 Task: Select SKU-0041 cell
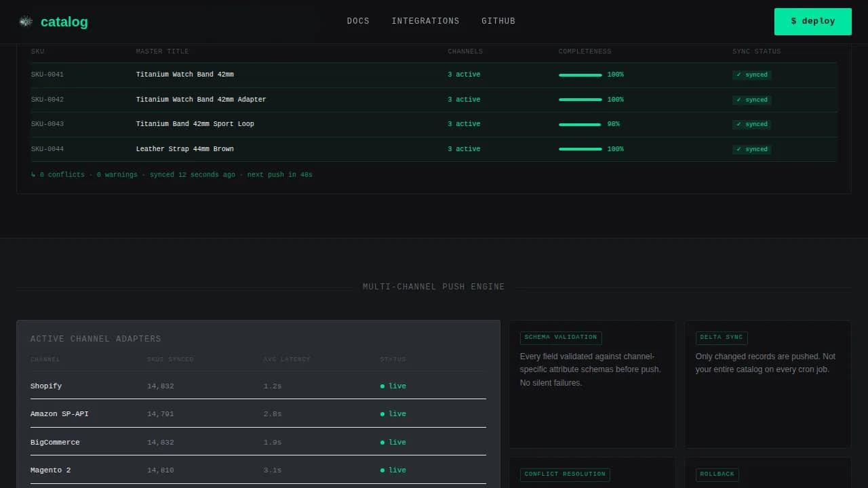click(47, 75)
